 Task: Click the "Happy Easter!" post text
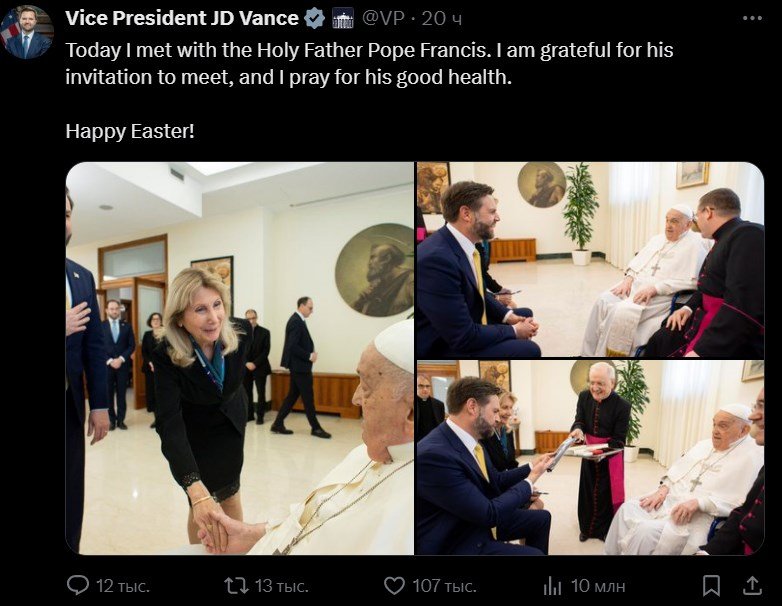[129, 131]
